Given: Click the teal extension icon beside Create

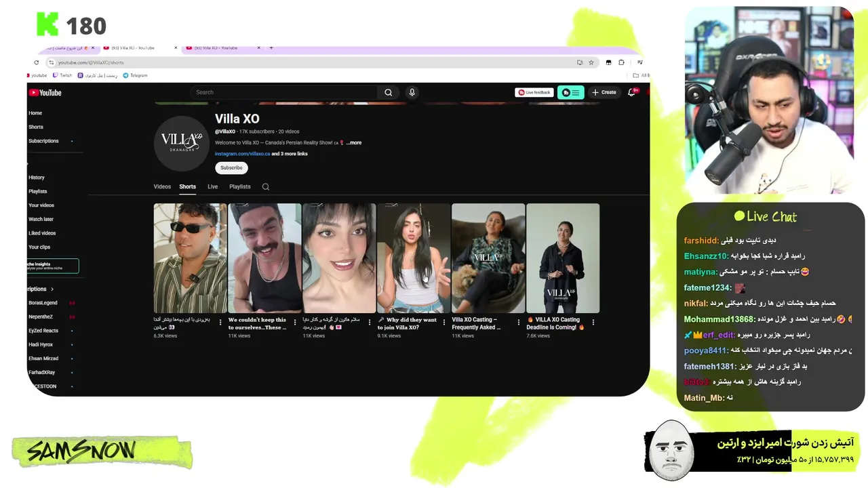Looking at the screenshot, I should [x=571, y=92].
